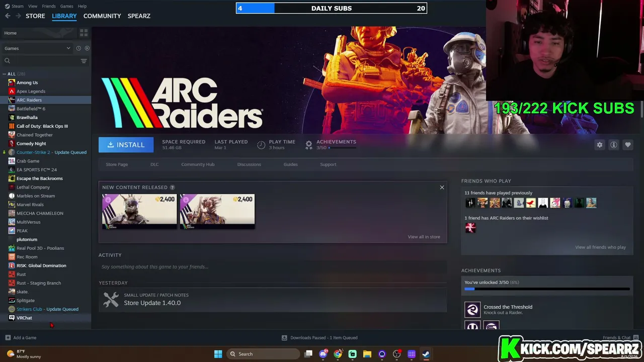Viewport: 644px width, 362px height.
Task: Click the achievements progress bar
Action: click(x=547, y=289)
